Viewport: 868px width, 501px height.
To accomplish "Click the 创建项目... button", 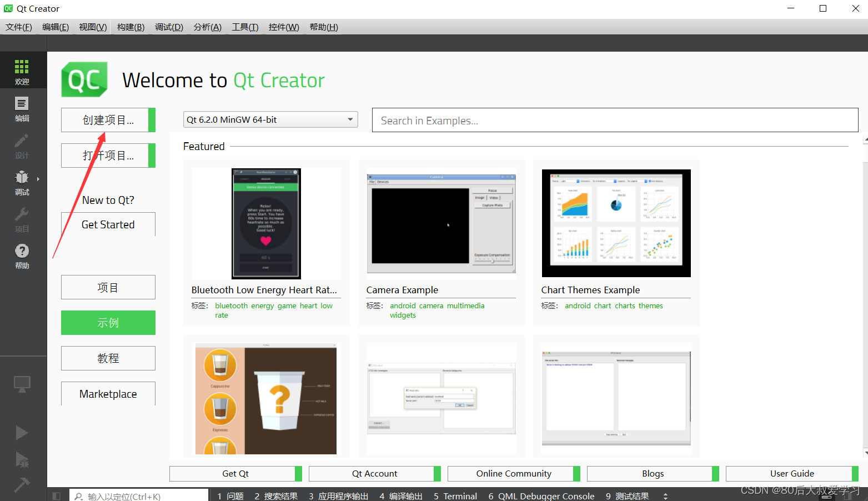I will (x=108, y=120).
